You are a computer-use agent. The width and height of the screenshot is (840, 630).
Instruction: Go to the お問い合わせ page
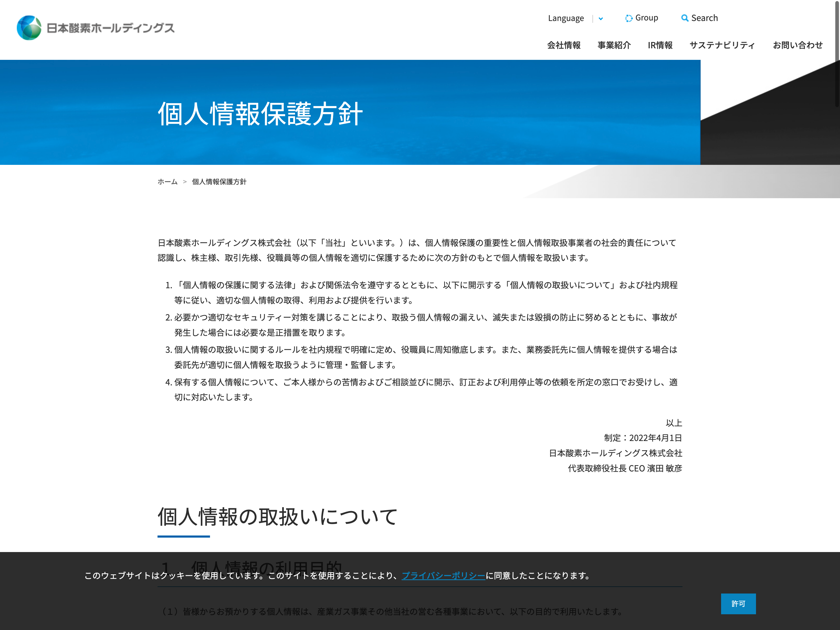(797, 45)
